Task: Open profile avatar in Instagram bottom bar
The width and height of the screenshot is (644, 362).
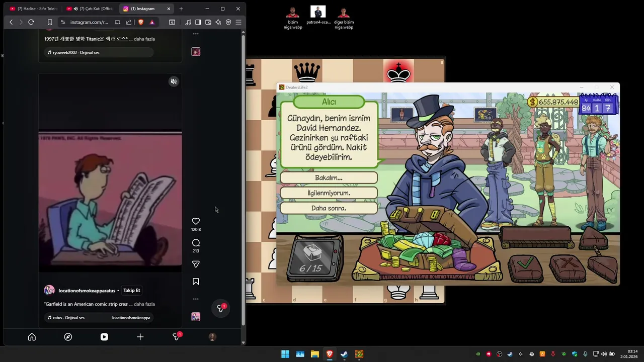Action: point(212,337)
